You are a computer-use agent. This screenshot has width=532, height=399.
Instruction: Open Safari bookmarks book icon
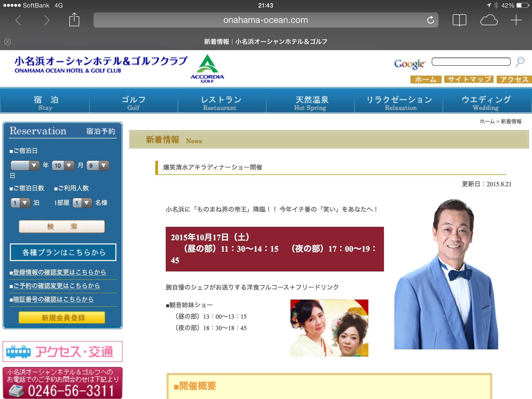point(459,20)
